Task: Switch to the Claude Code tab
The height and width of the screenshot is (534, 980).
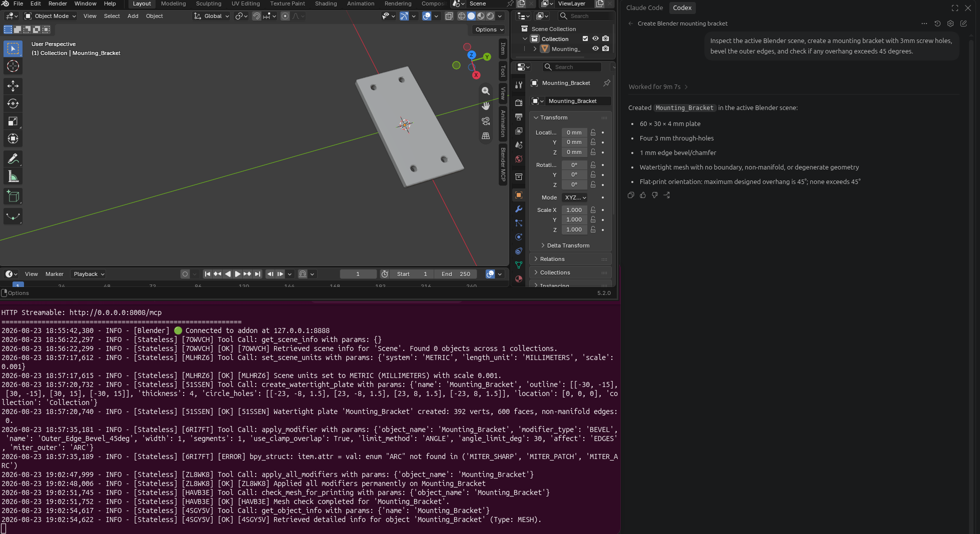Action: point(644,7)
